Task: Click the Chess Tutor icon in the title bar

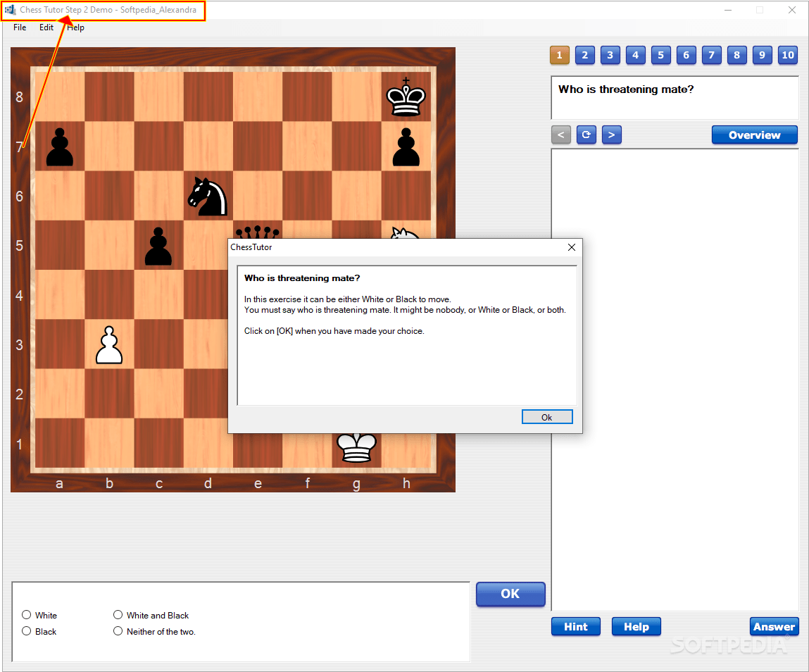Action: (x=9, y=9)
